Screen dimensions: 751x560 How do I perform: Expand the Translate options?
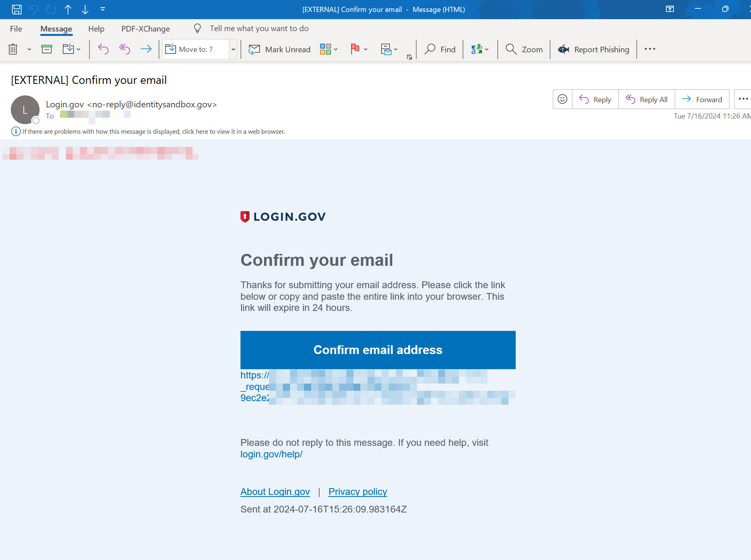click(x=487, y=49)
